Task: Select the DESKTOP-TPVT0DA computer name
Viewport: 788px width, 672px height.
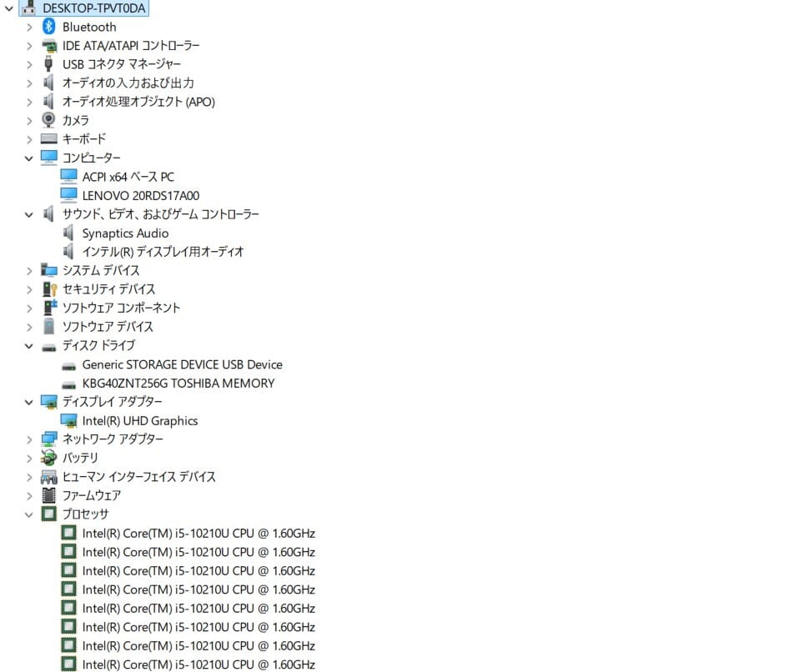Action: (94, 8)
